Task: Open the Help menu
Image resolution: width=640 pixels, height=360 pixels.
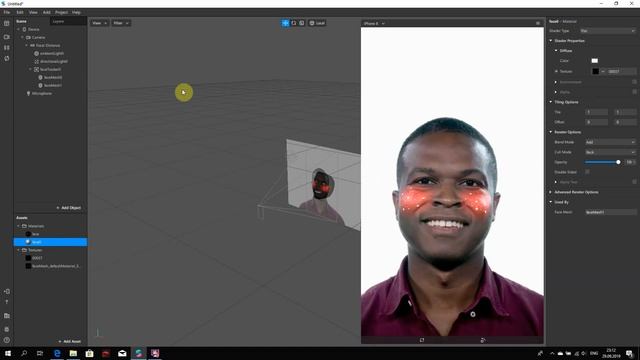Action: click(76, 12)
